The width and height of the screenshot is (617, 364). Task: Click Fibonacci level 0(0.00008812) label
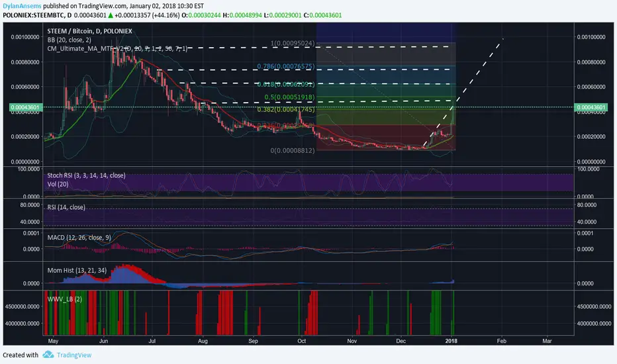(293, 150)
